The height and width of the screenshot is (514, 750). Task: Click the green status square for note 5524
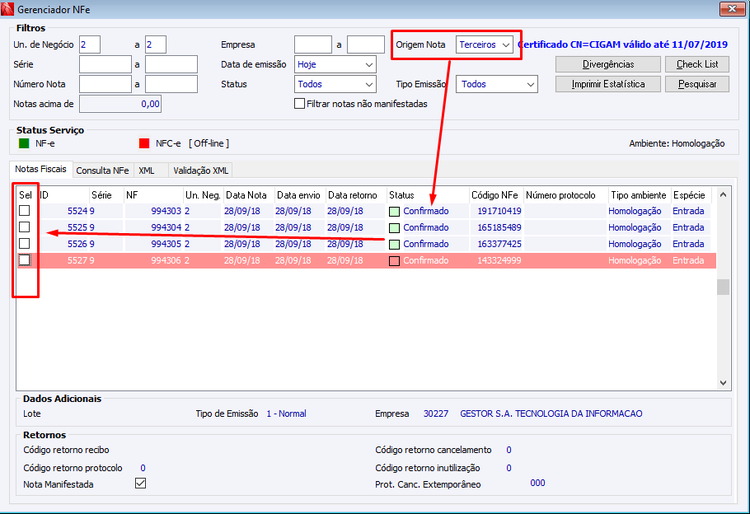(394, 211)
